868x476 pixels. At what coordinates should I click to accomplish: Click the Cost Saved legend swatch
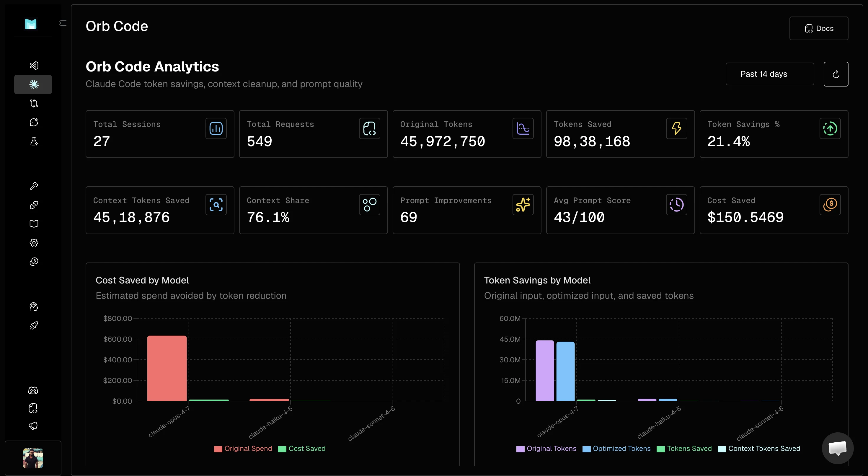(x=282, y=449)
